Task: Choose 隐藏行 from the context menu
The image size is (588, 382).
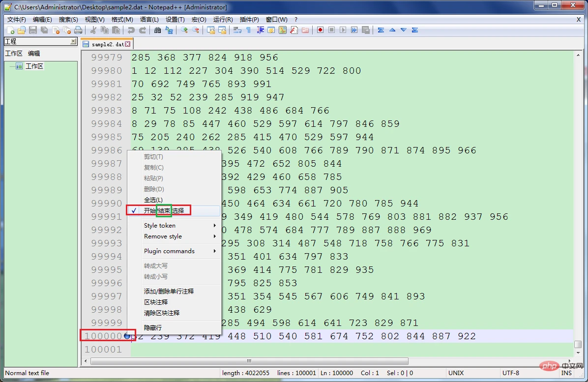Action: point(174,327)
